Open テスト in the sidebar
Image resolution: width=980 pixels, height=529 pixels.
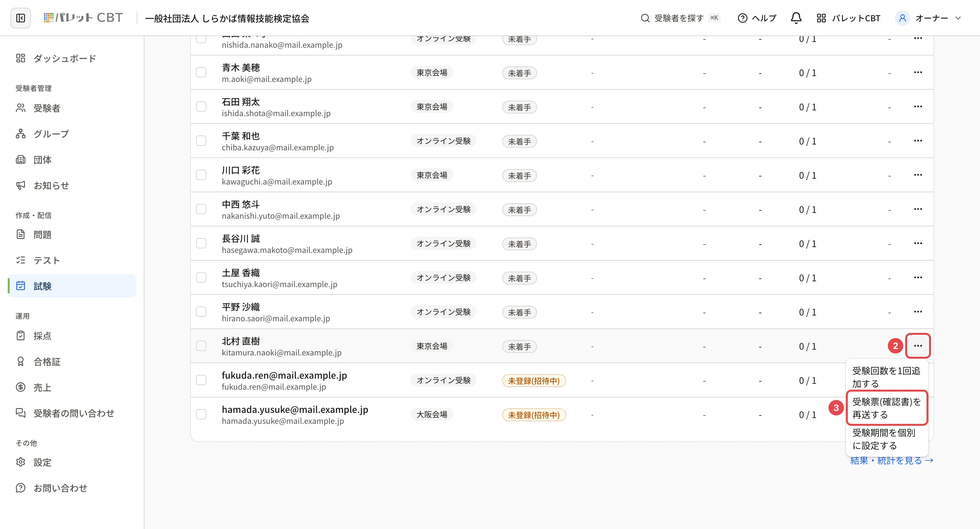click(72, 260)
